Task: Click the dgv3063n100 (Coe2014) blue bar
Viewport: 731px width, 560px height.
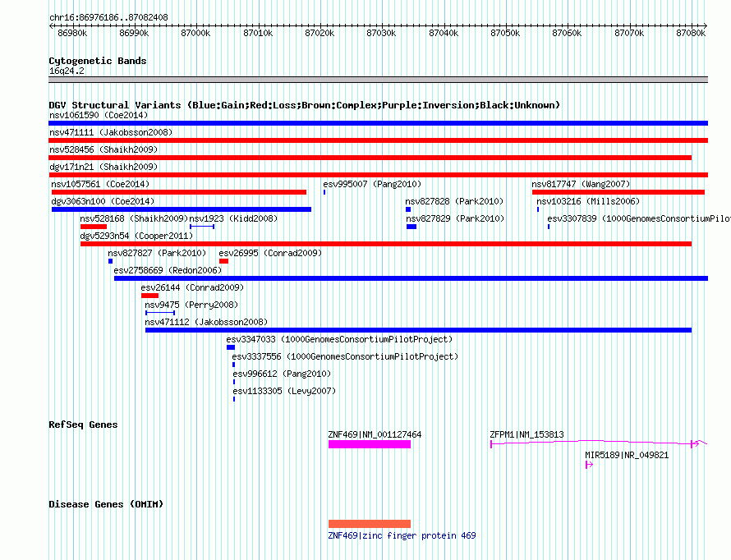Action: (x=182, y=209)
